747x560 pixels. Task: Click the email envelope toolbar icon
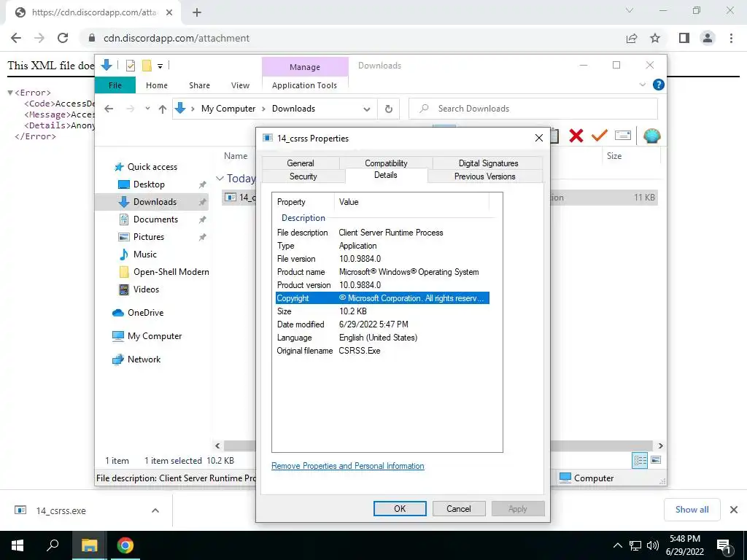(x=623, y=136)
